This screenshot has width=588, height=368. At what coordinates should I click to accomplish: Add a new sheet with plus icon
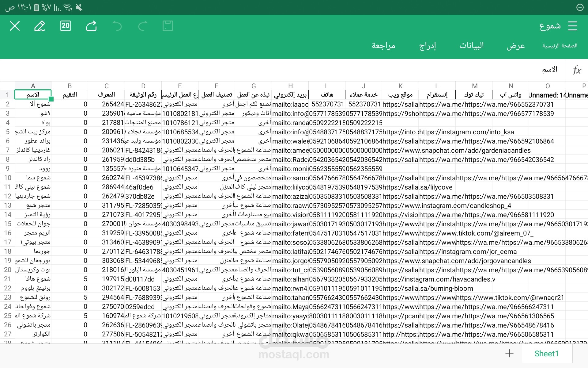pos(509,353)
